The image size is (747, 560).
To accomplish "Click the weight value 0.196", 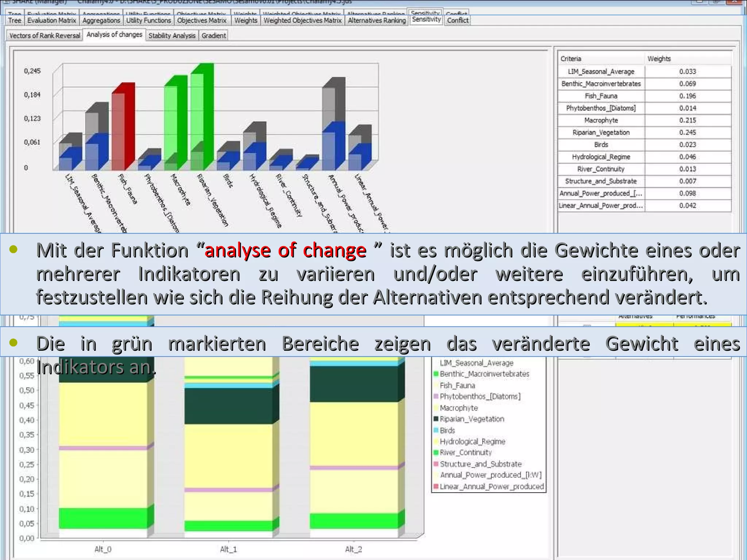I will [x=688, y=96].
